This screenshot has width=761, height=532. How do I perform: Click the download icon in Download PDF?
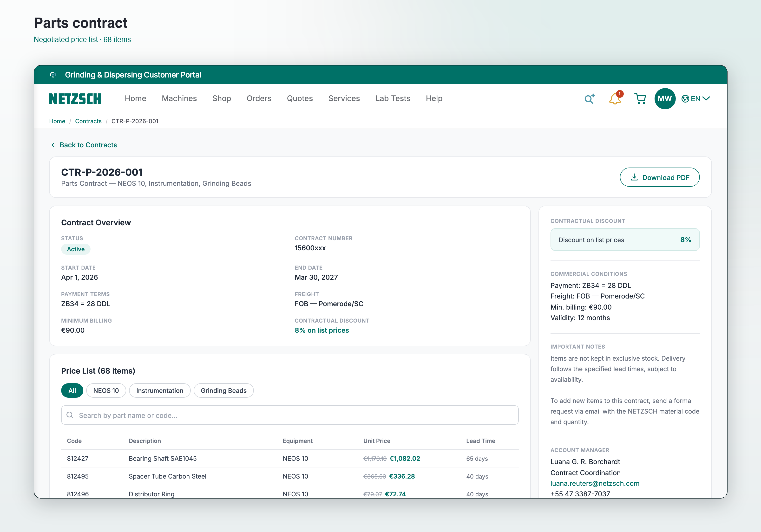coord(634,177)
